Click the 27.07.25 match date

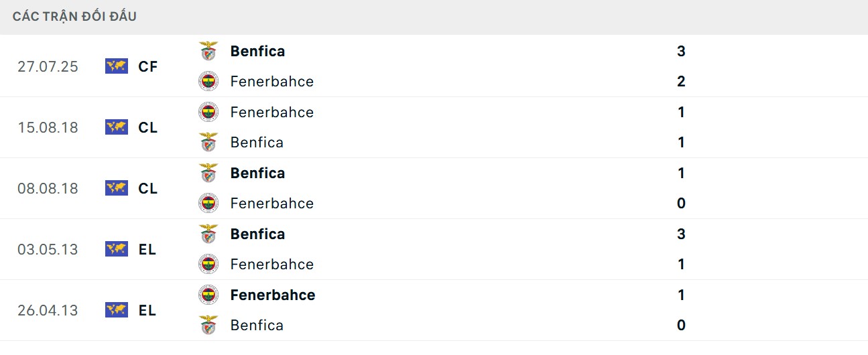click(x=48, y=66)
